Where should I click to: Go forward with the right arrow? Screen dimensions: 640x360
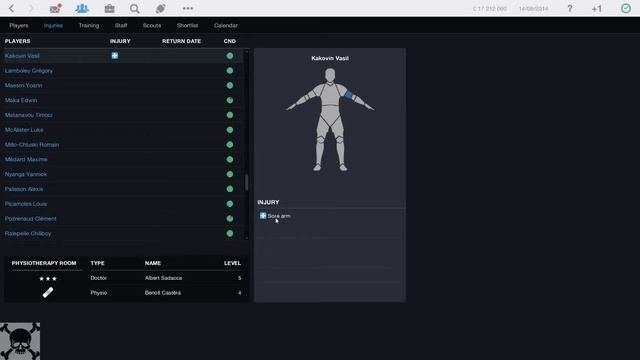(x=31, y=8)
